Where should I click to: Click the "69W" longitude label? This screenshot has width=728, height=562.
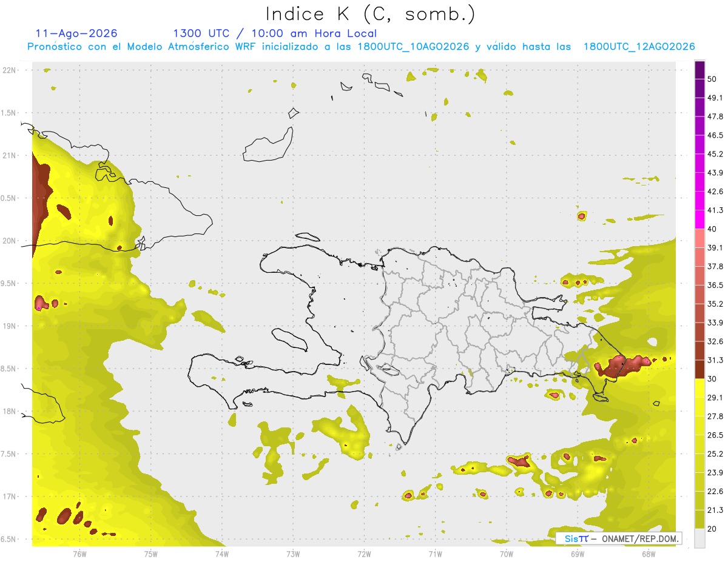coord(577,554)
